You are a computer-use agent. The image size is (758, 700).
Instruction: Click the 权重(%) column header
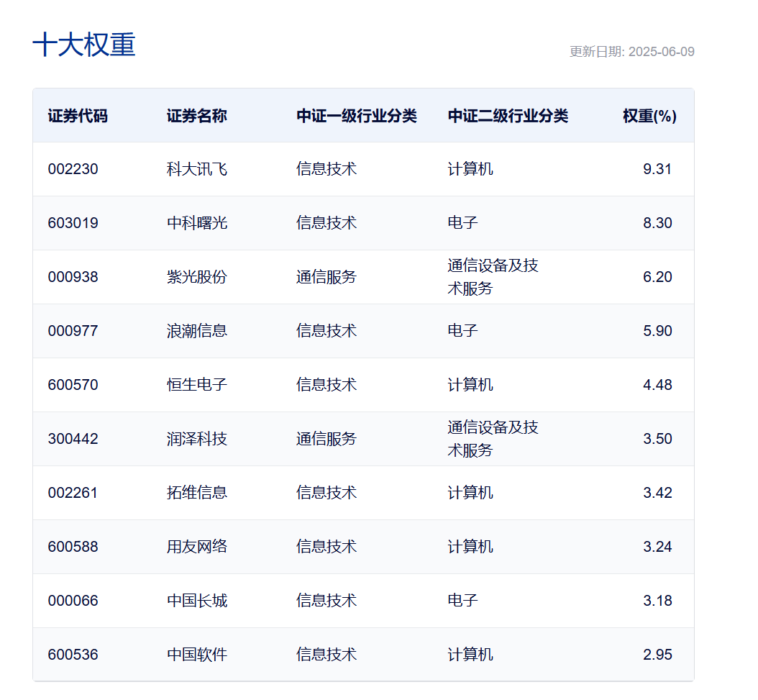(x=649, y=116)
